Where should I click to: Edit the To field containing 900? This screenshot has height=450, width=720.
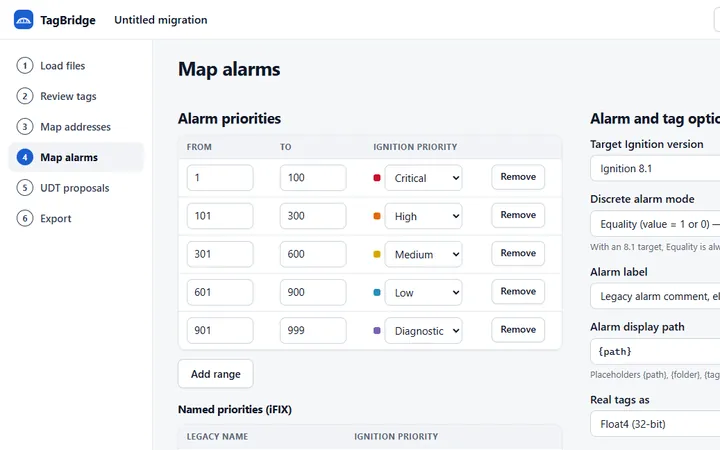click(x=313, y=292)
